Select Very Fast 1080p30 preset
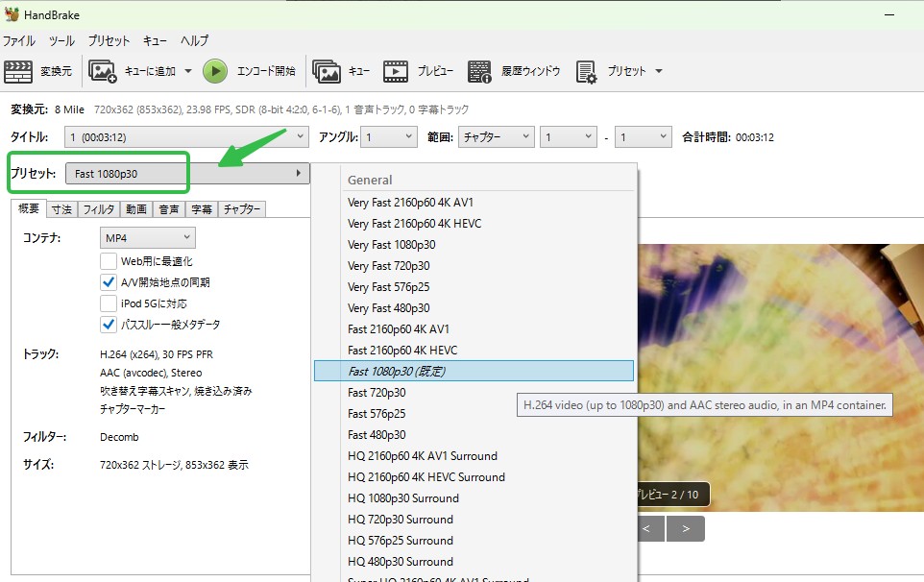 pos(474,245)
